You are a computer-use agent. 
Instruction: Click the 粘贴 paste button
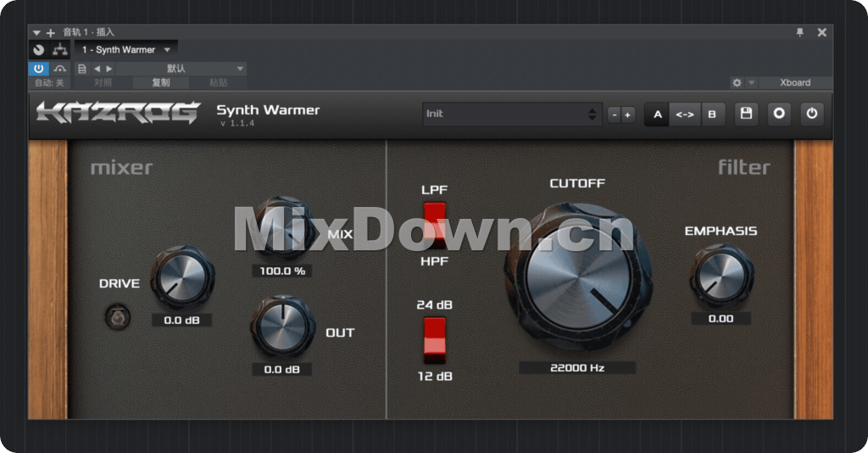click(x=219, y=83)
